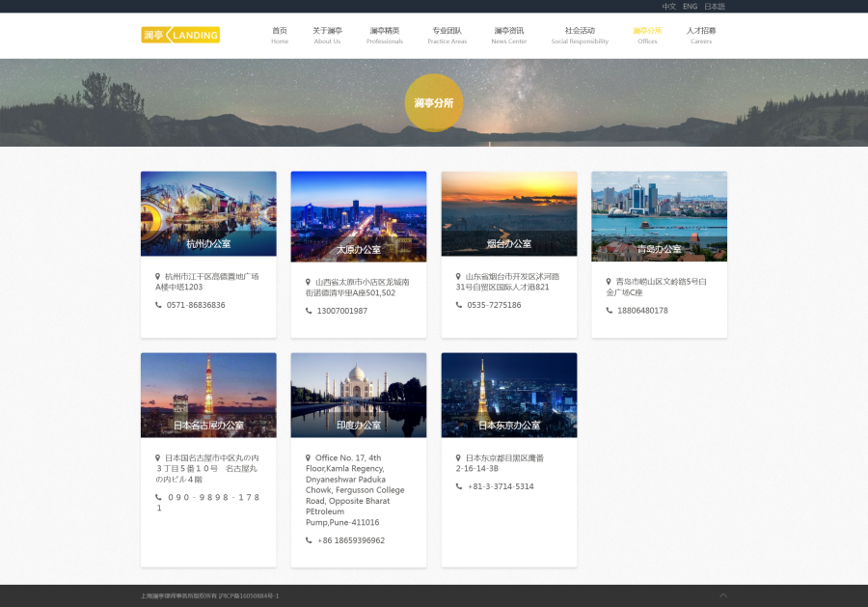This screenshot has height=607, width=868.
Task: Open the India office Taj Mahal image
Action: click(359, 395)
